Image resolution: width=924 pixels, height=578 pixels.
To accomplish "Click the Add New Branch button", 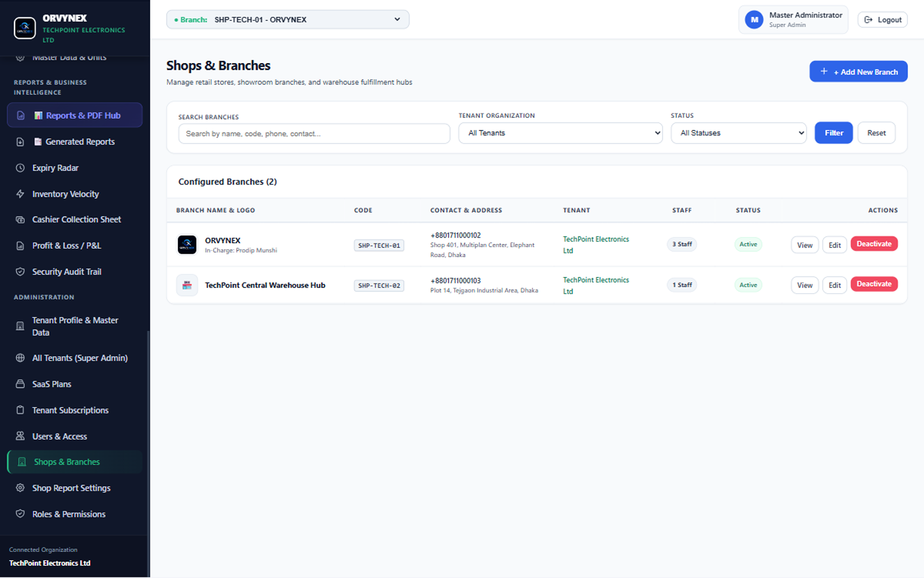I will (x=858, y=72).
